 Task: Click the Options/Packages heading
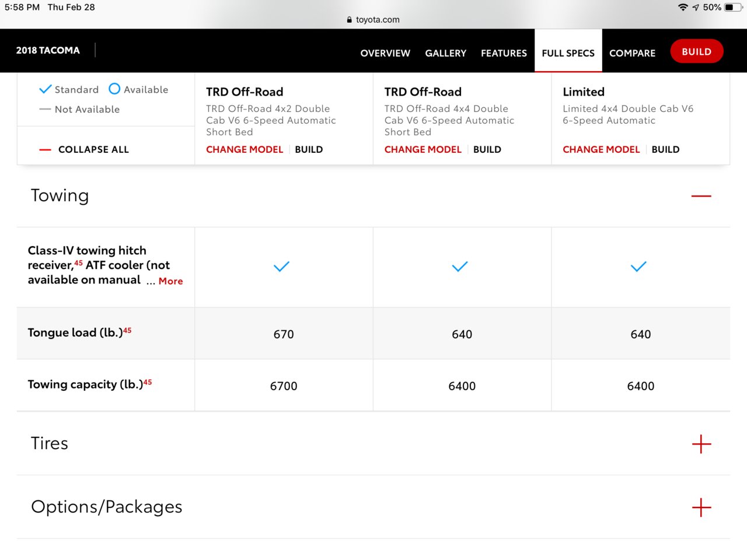click(x=107, y=507)
